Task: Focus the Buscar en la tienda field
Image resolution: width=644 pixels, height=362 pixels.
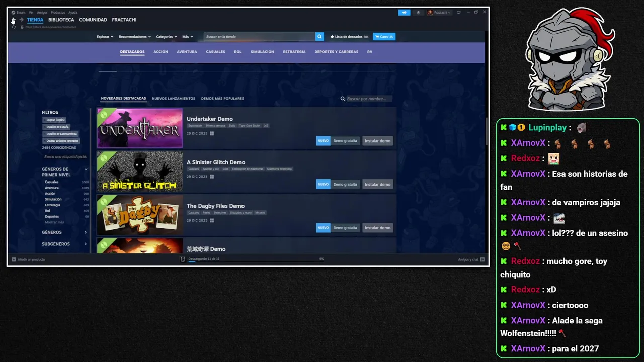Action: [x=260, y=37]
